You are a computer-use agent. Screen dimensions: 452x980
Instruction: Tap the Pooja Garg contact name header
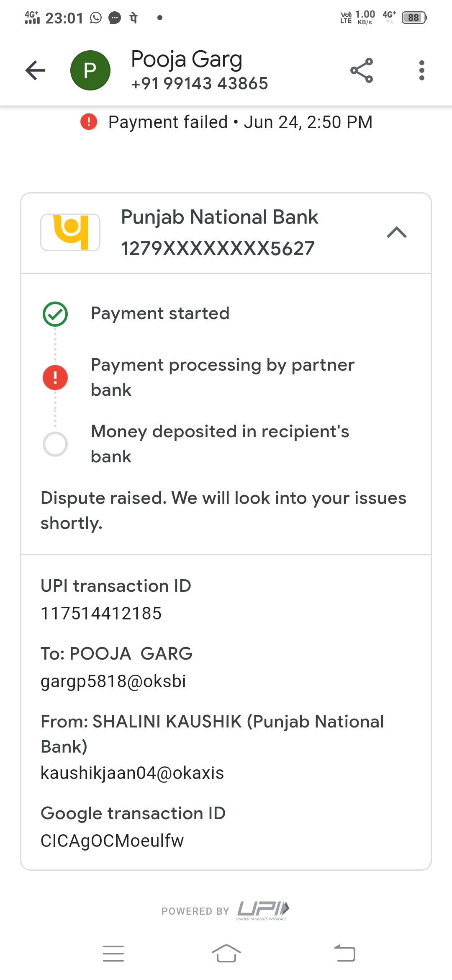pos(187,59)
